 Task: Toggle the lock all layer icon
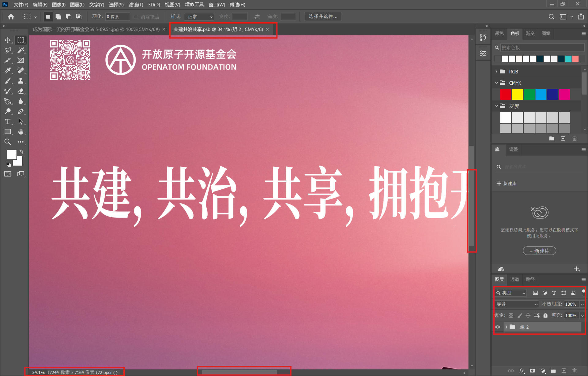pyautogui.click(x=545, y=315)
